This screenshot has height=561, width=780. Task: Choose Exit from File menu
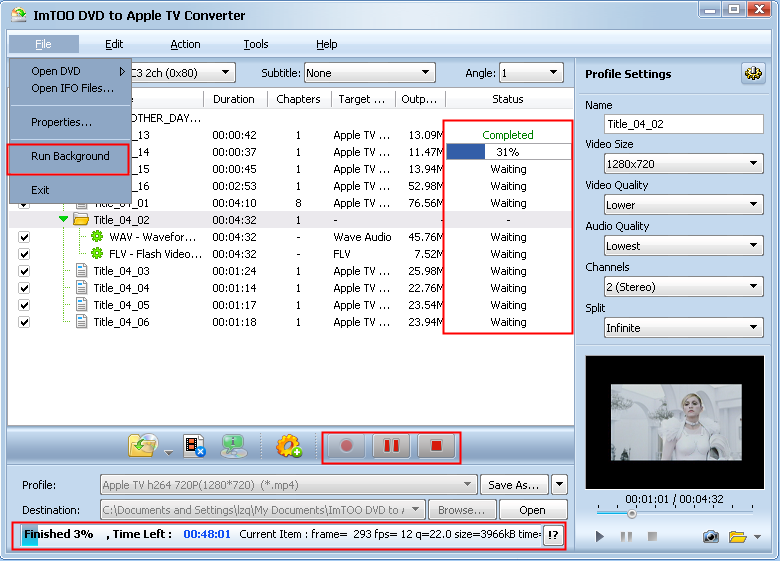(70, 190)
